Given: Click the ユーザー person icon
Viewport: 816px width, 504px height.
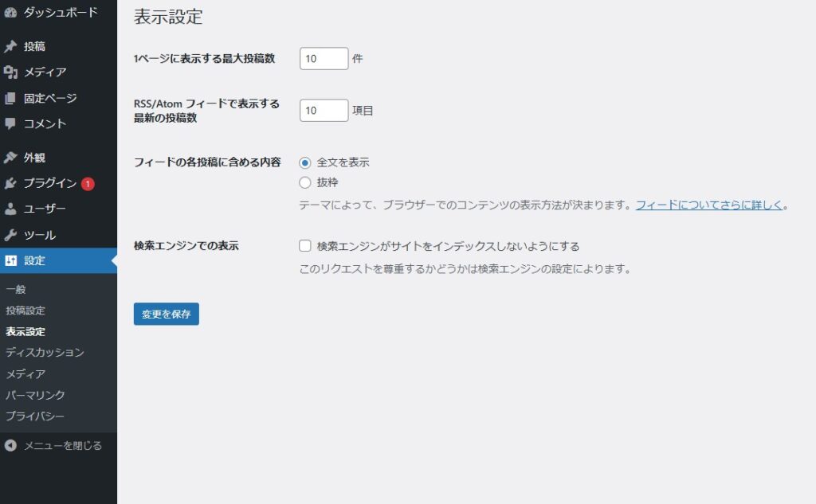Looking at the screenshot, I should tap(10, 209).
